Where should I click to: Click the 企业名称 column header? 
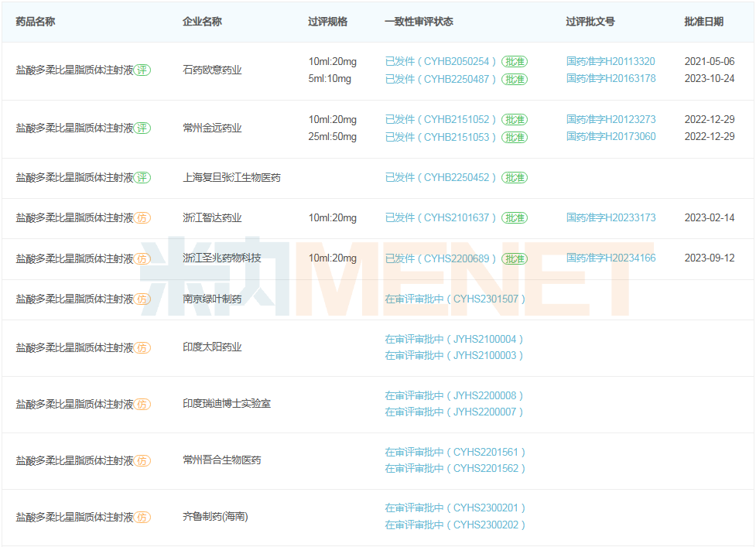[x=202, y=22]
